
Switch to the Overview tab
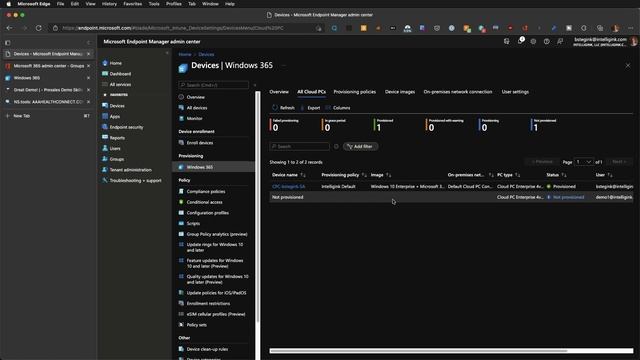pos(279,92)
